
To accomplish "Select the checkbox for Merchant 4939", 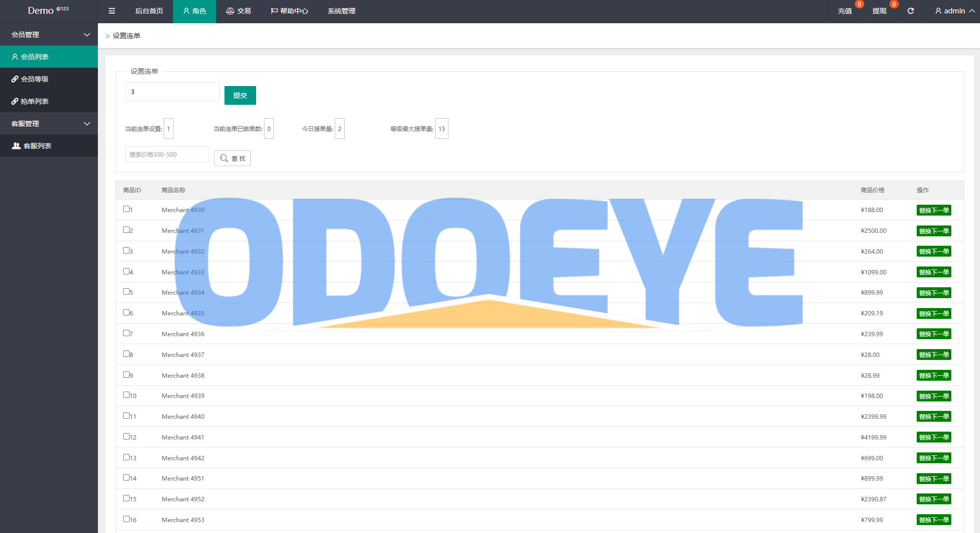I will [126, 395].
